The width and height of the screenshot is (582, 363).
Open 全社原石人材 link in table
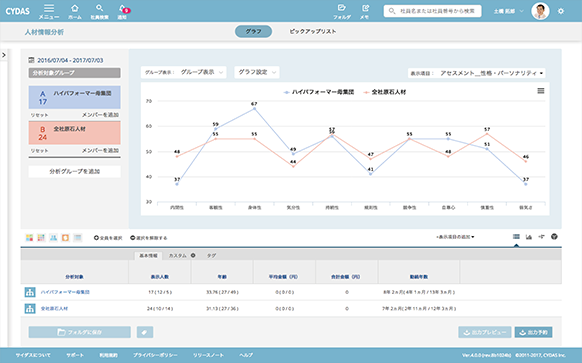click(x=54, y=308)
